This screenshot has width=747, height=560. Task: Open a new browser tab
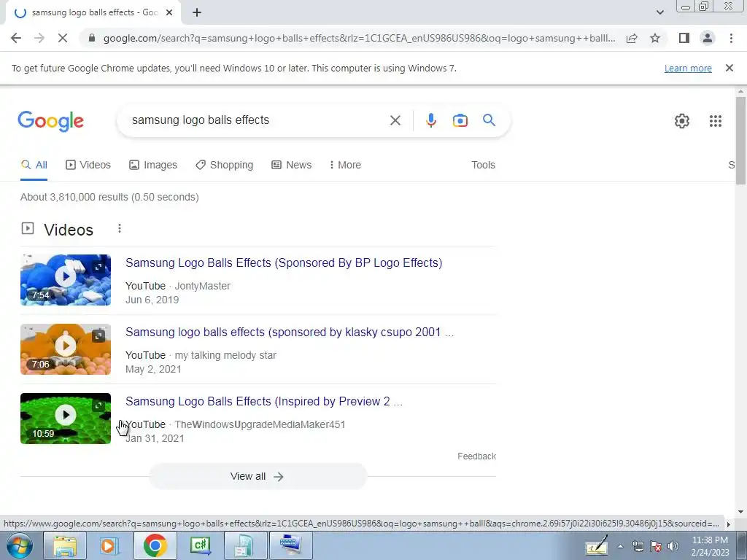(197, 13)
